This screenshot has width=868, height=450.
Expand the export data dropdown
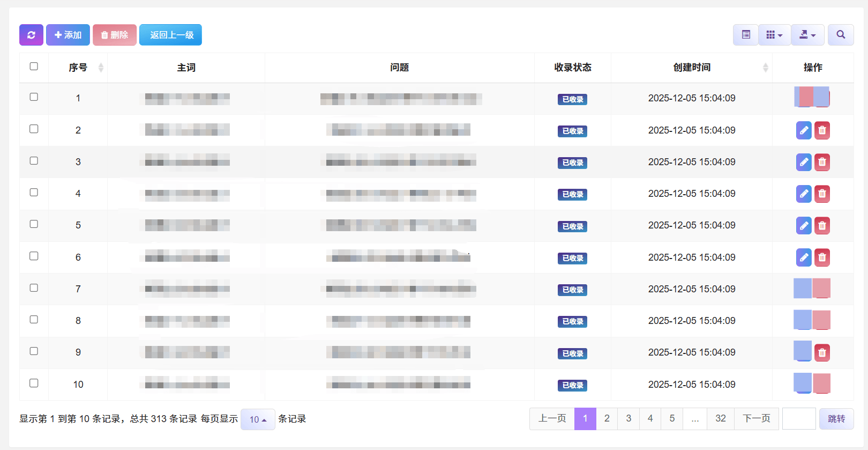pyautogui.click(x=807, y=35)
